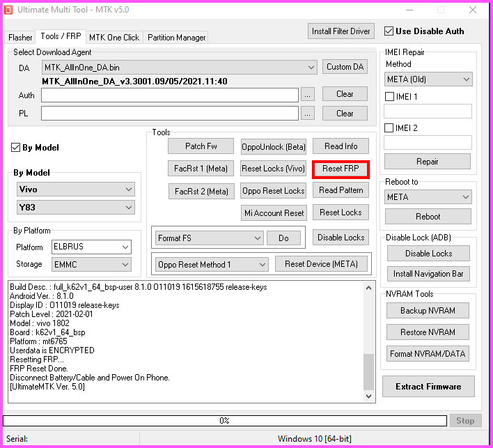Click the 'Platform : mt6765' log line
The image size is (493, 448).
pos(38,341)
